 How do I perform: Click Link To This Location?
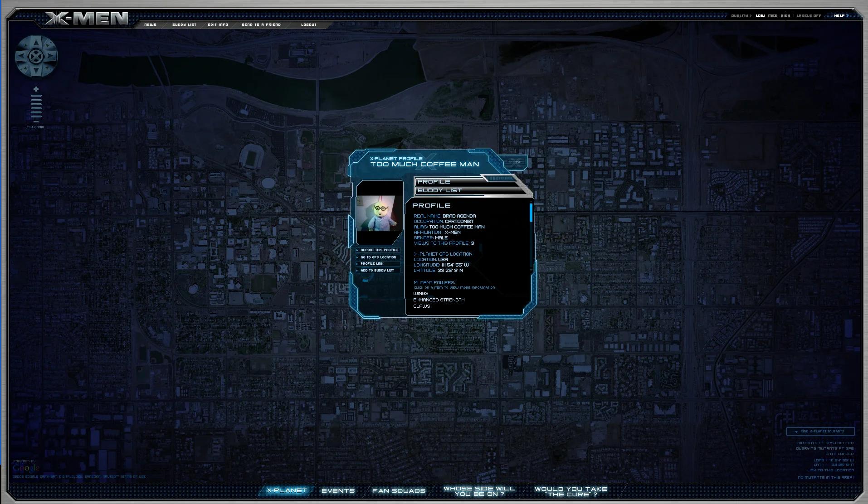(830, 470)
